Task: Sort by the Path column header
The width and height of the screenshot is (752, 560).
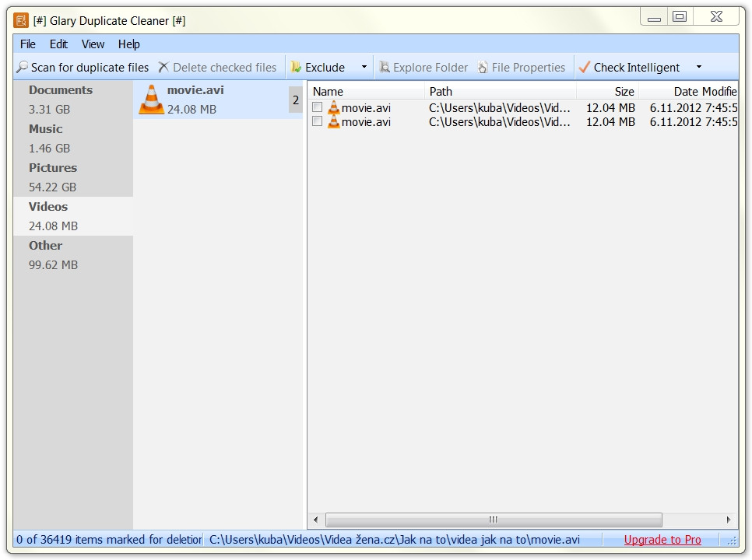Action: [x=501, y=91]
